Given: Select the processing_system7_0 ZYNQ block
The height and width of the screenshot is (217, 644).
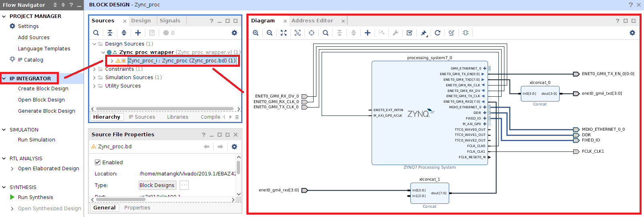Looking at the screenshot, I should point(430,113).
